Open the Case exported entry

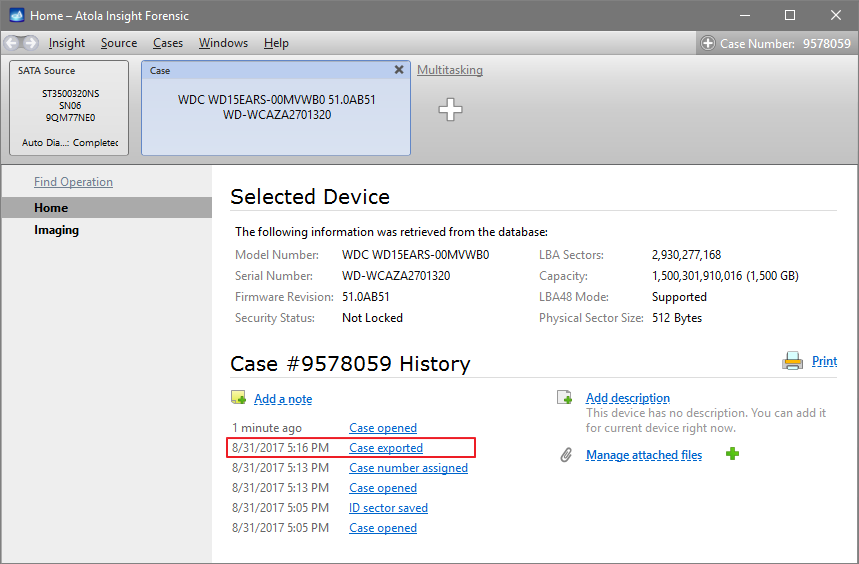tap(386, 448)
